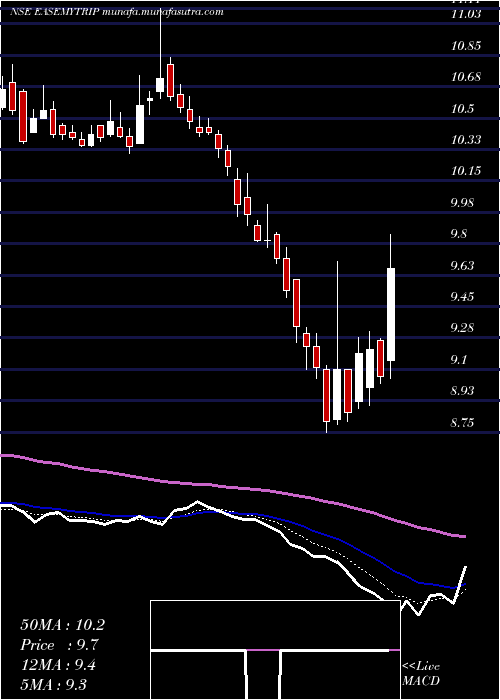The image size is (500, 700).
Task: Click the 50MA : 10.2 readout
Action: tap(62, 625)
